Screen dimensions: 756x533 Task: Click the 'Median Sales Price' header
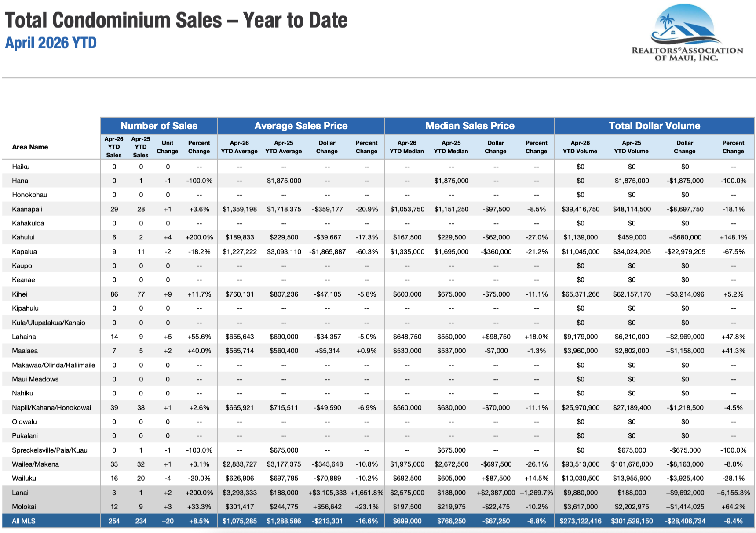(x=470, y=126)
